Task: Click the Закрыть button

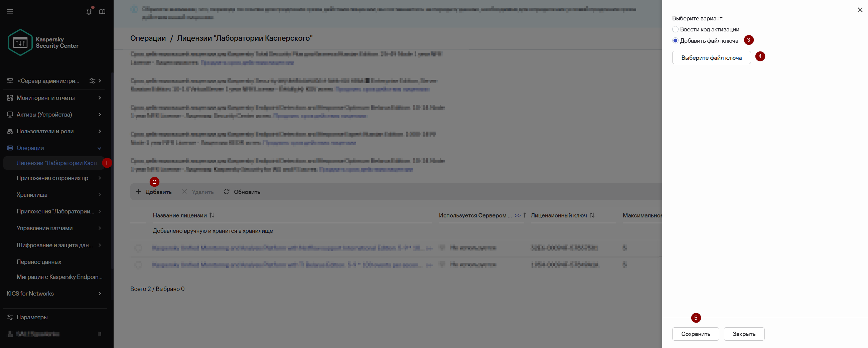Action: point(744,334)
